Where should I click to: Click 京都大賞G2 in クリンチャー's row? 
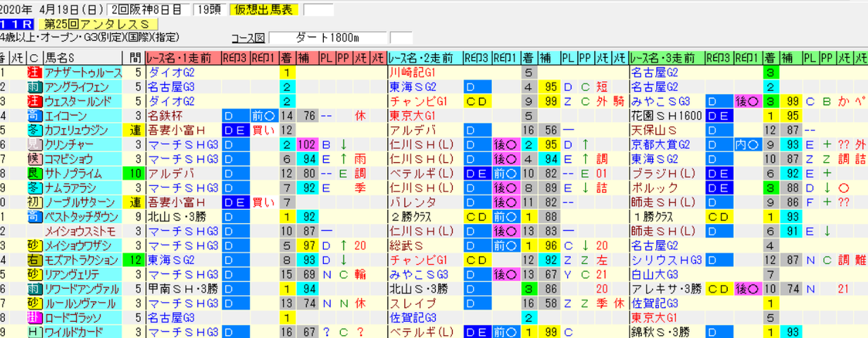click(659, 144)
